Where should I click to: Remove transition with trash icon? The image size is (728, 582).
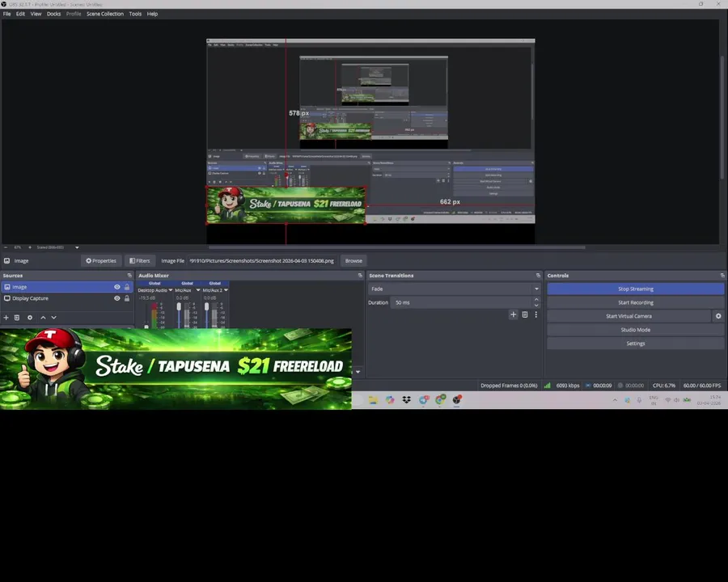coord(525,314)
